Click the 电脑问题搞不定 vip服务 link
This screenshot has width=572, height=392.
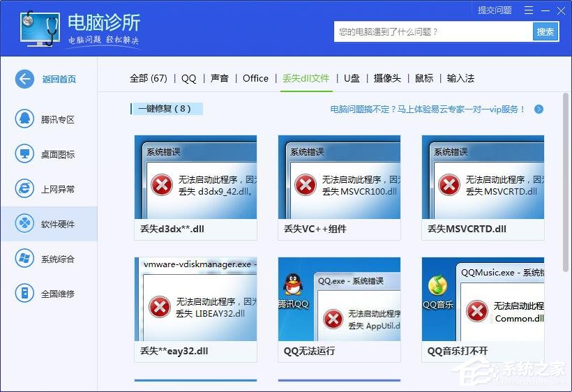(x=427, y=110)
